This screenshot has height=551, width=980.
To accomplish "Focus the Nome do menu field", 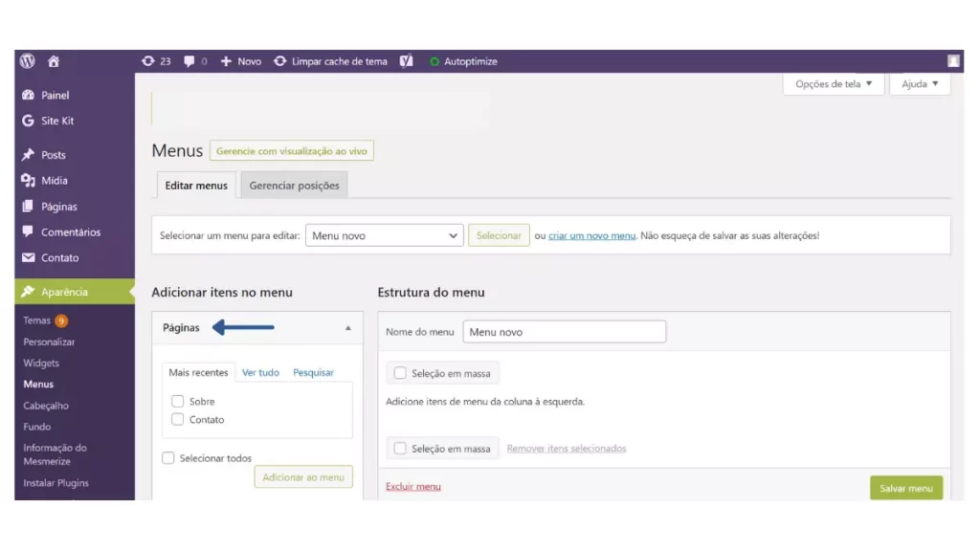I will pos(565,332).
